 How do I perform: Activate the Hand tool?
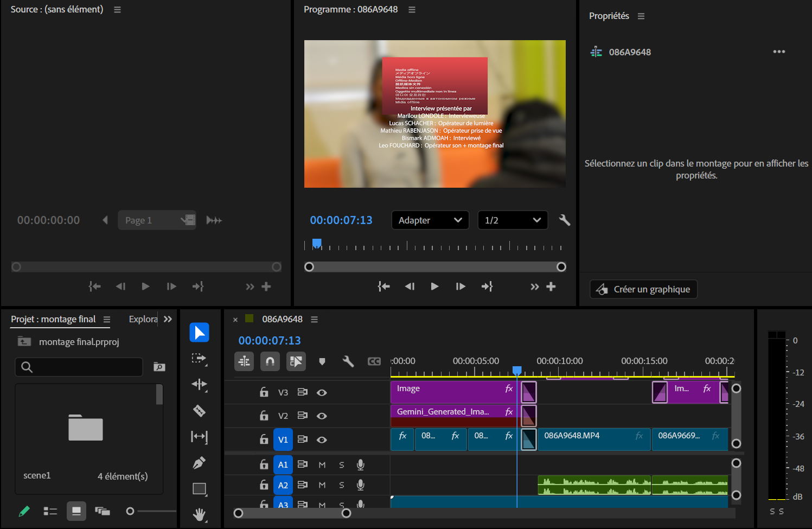pos(200,514)
